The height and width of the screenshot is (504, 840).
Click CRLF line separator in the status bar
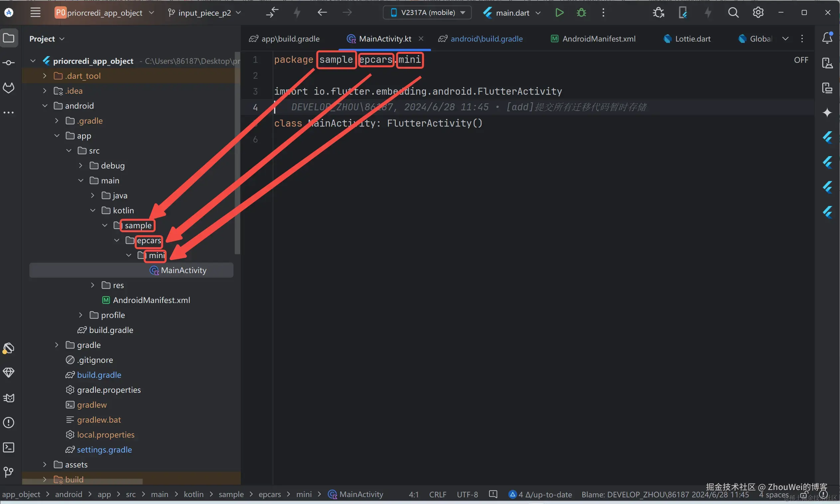coord(438,495)
